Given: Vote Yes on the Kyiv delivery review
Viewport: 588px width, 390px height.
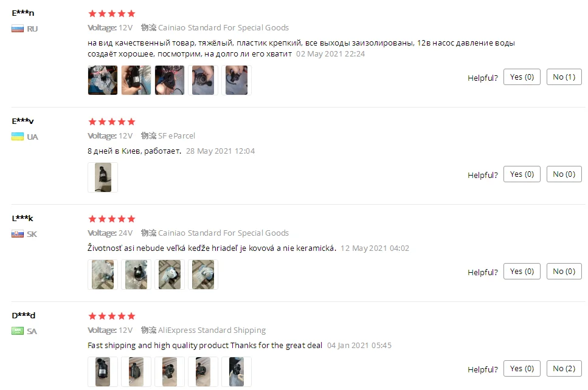Looking at the screenshot, I should [522, 174].
